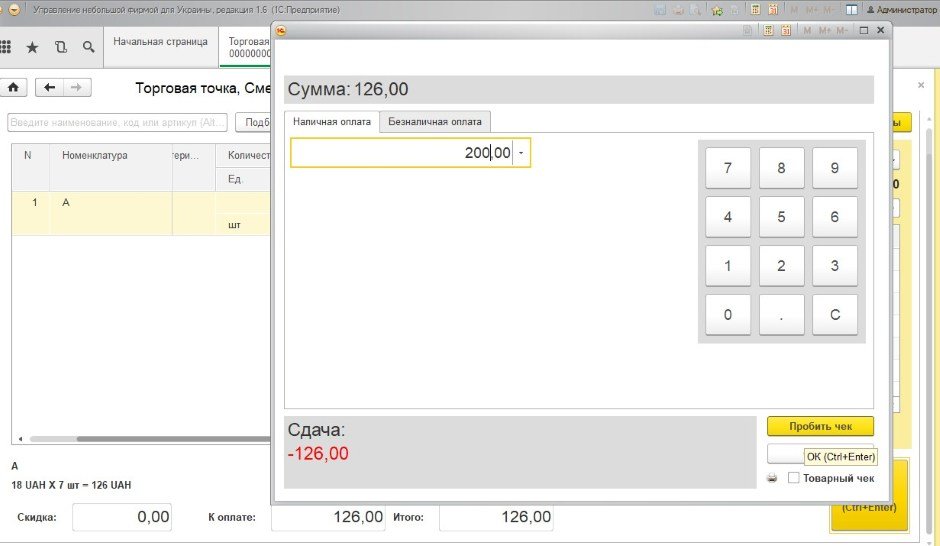The height and width of the screenshot is (546, 940).
Task: Click the Home icon button
Action: pos(14,88)
